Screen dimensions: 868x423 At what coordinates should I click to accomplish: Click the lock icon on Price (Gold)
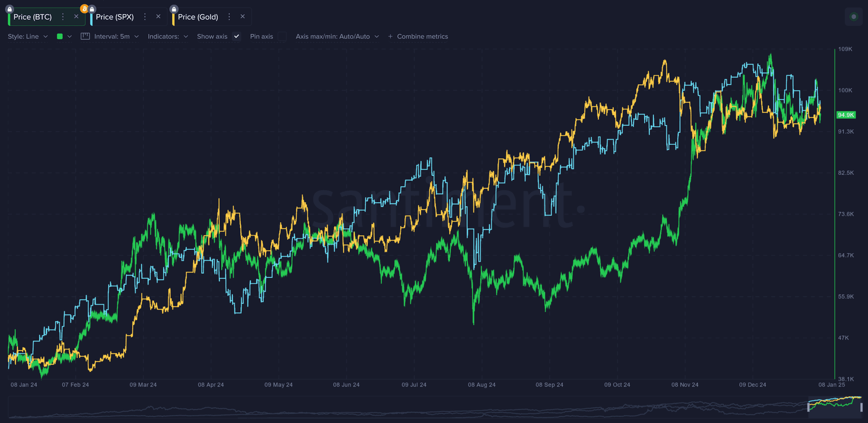[x=174, y=9]
